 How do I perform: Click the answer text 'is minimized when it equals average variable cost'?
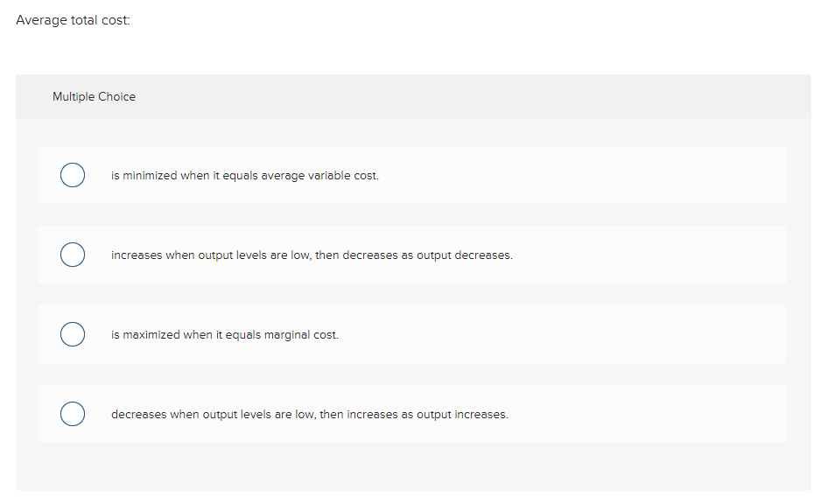point(244,175)
